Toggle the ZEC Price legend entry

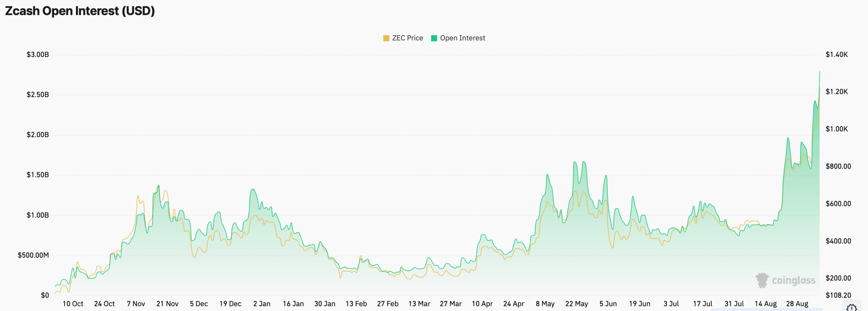[x=403, y=38]
